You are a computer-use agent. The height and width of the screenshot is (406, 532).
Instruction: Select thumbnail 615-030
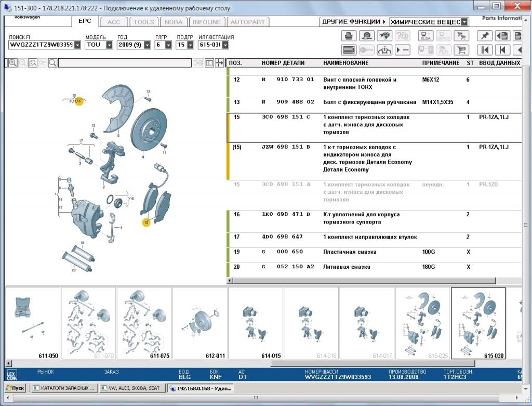(478, 323)
